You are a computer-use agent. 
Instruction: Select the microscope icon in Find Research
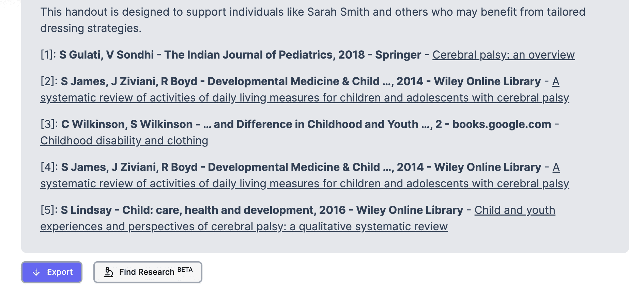click(108, 272)
